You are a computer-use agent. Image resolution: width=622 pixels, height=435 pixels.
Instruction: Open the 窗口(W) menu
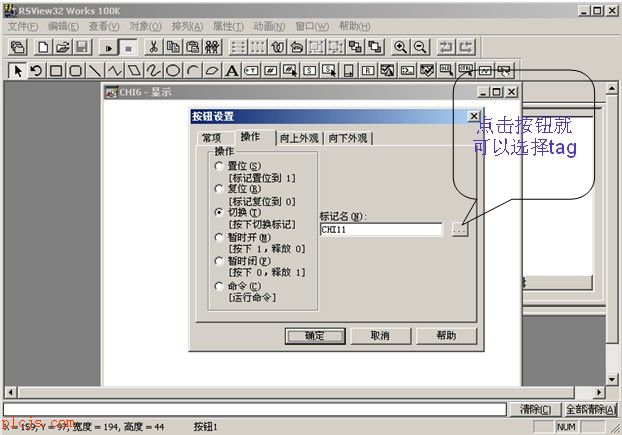tap(312, 26)
